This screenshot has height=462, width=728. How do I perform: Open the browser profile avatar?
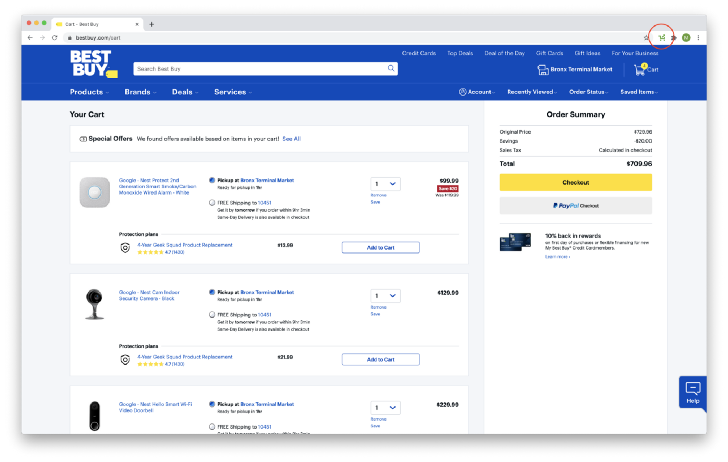point(686,38)
